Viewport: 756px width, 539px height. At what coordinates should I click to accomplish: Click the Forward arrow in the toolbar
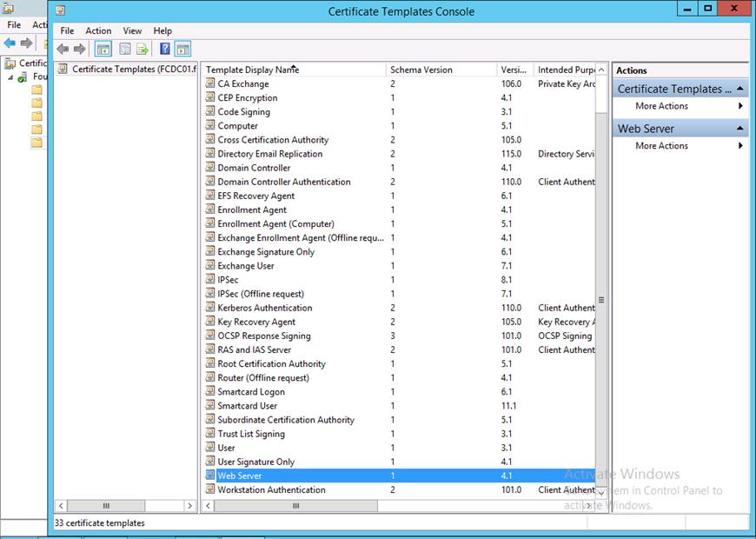pos(79,50)
